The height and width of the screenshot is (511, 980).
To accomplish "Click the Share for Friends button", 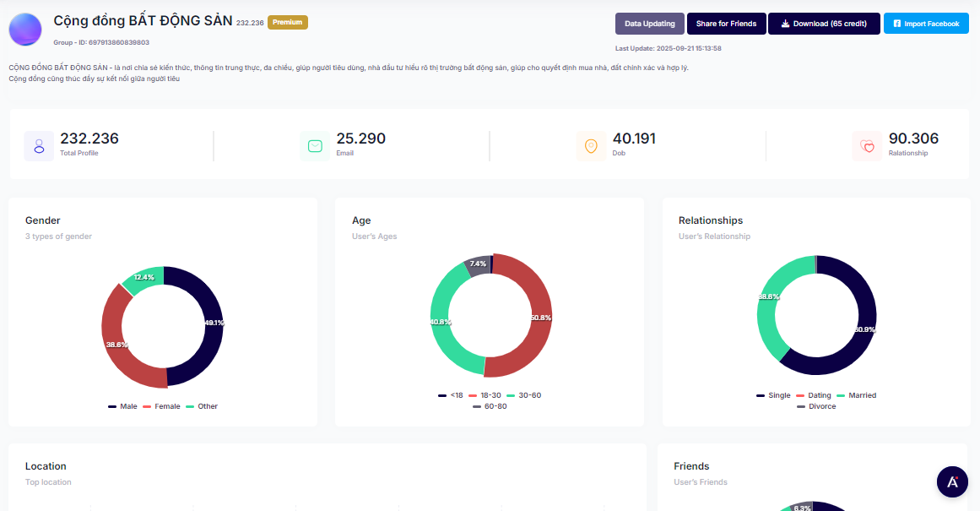I will click(725, 24).
